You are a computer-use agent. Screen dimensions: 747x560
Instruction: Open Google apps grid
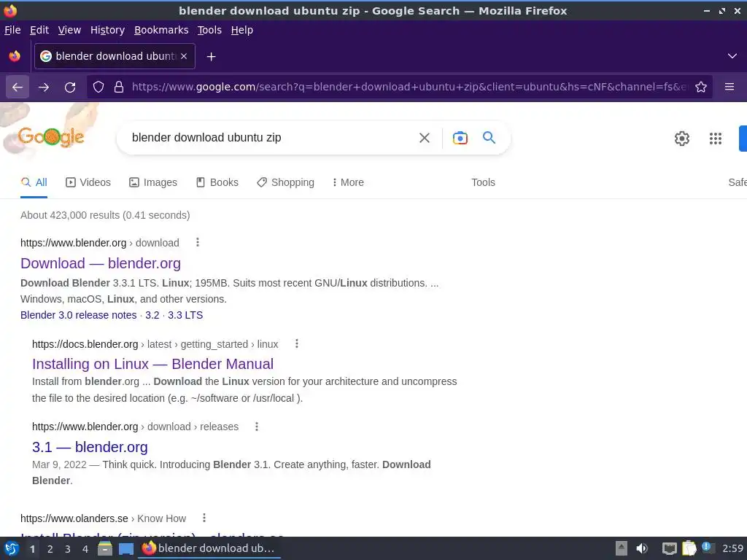(715, 139)
